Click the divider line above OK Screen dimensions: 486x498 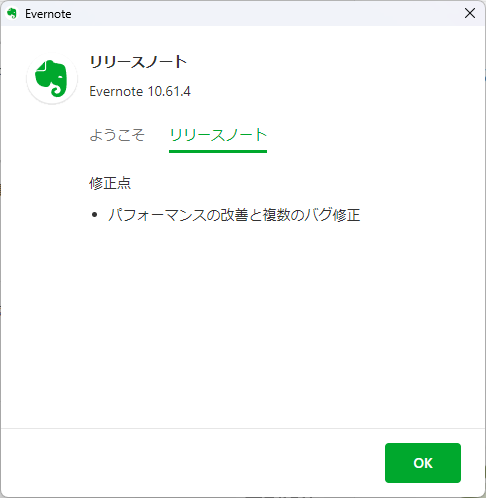pyautogui.click(x=243, y=428)
